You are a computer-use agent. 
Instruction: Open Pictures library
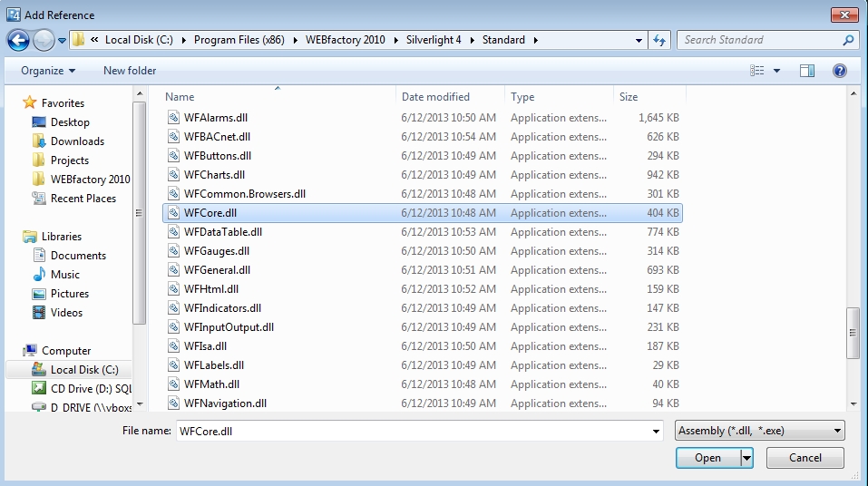[x=70, y=294]
